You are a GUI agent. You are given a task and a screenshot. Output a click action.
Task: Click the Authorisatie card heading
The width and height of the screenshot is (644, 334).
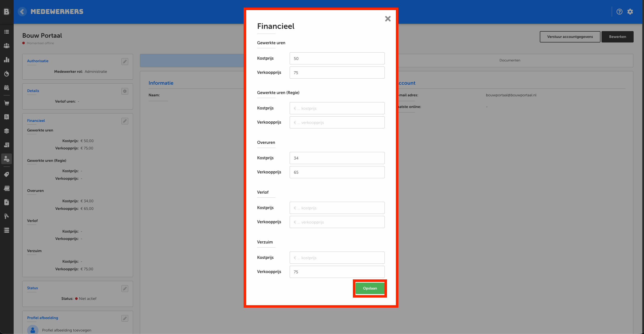38,61
